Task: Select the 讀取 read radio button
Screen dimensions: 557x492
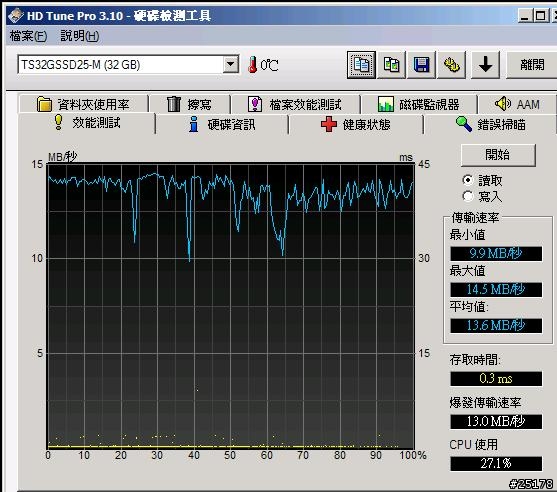Action: coord(468,180)
